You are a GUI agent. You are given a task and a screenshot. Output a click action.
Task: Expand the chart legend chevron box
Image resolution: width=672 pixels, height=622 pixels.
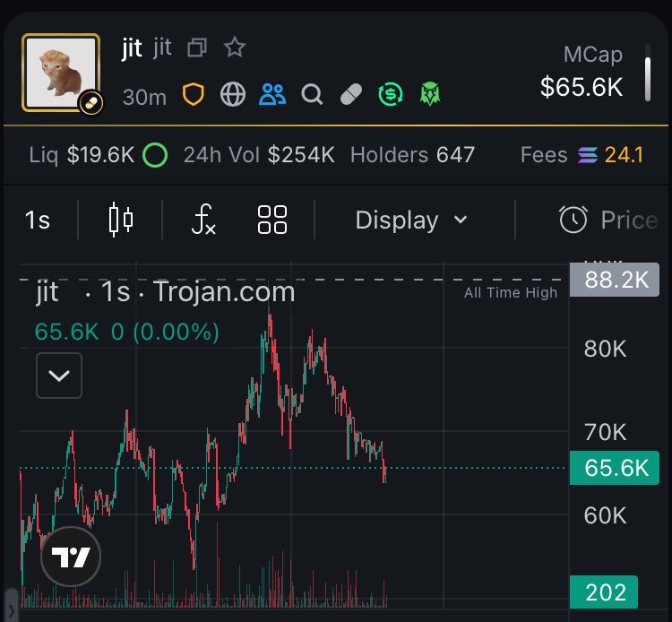coord(59,376)
